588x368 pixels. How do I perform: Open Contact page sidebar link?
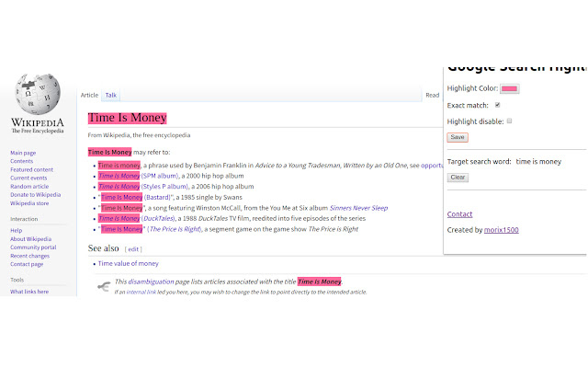point(27,264)
